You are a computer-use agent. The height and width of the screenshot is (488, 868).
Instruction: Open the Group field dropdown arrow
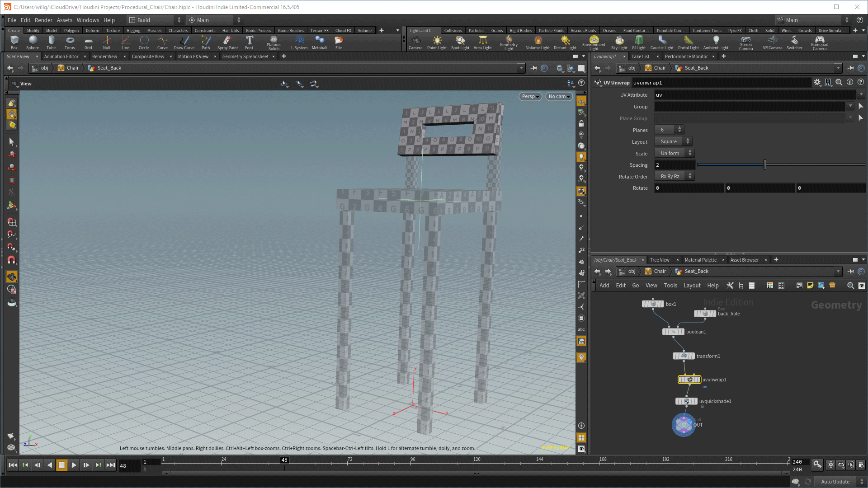pos(850,106)
